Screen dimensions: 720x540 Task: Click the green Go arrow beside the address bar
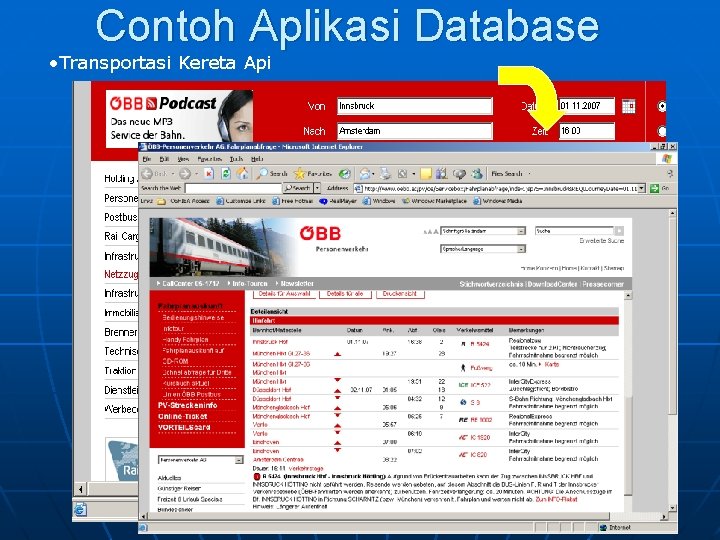(x=654, y=188)
